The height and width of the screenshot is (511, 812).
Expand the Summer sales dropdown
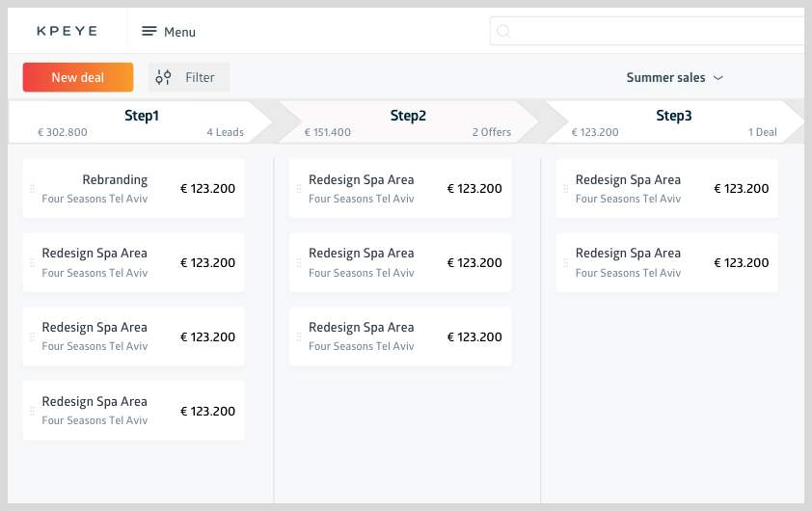coord(717,78)
